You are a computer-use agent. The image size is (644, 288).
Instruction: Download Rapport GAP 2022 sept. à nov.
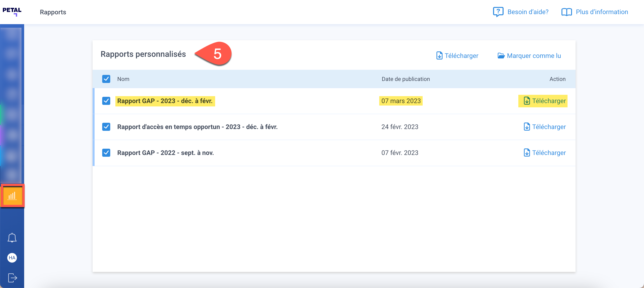pyautogui.click(x=544, y=152)
